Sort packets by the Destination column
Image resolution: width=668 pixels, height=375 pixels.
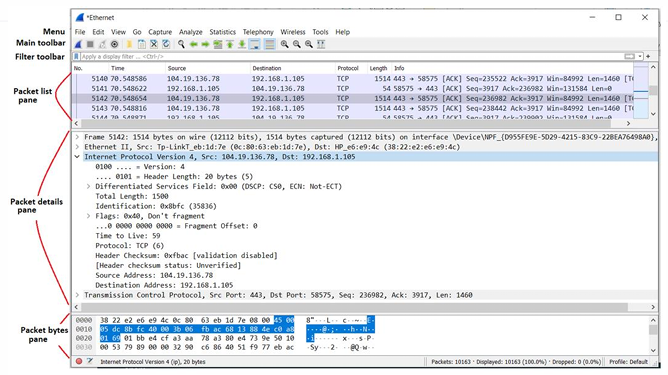click(x=292, y=68)
